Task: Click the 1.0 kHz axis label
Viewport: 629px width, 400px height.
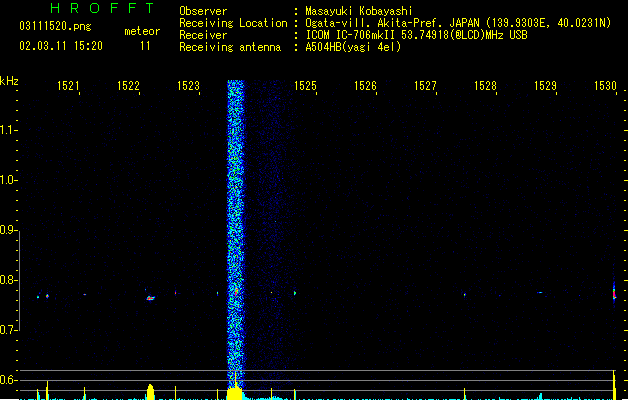Action: coord(7,180)
